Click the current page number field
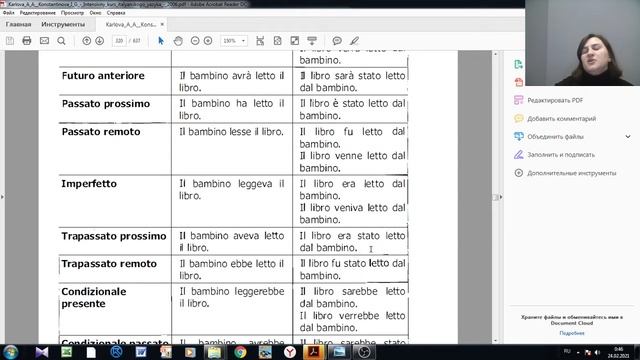 pyautogui.click(x=119, y=41)
